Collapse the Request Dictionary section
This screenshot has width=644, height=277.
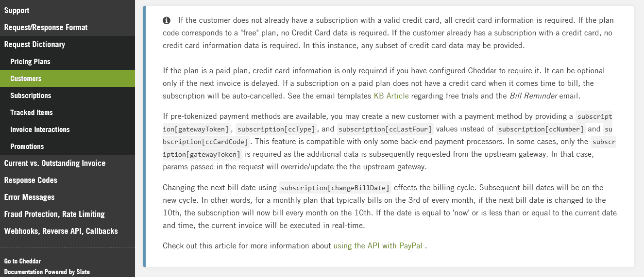[x=34, y=44]
